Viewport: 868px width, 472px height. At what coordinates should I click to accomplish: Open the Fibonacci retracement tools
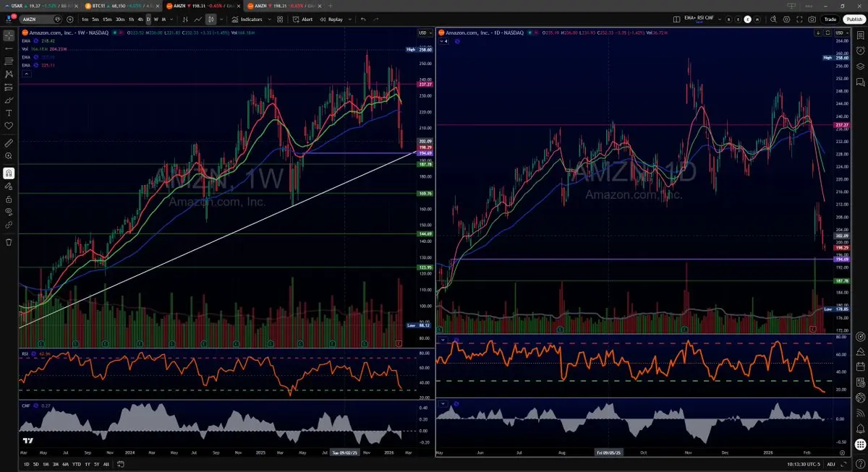(9, 61)
